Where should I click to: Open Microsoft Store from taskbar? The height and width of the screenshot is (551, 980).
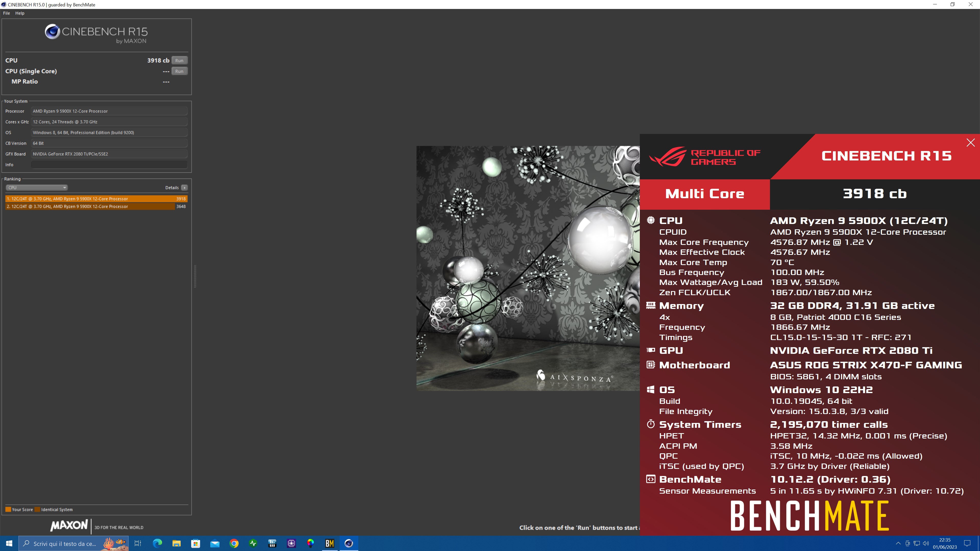tap(195, 543)
